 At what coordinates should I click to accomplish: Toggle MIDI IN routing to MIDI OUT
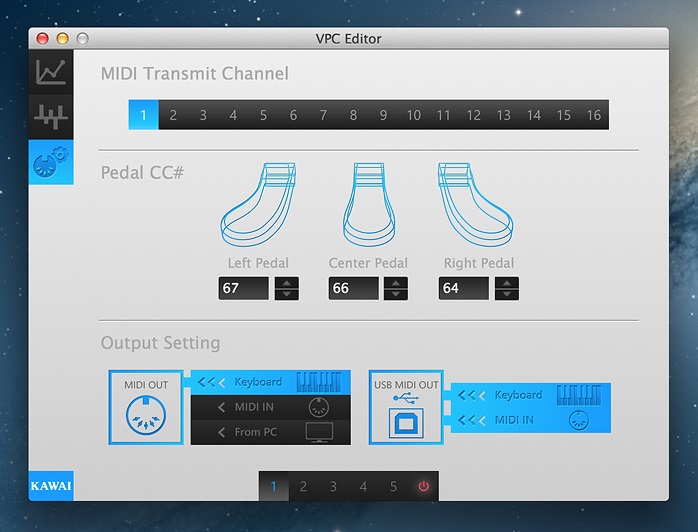coord(271,407)
